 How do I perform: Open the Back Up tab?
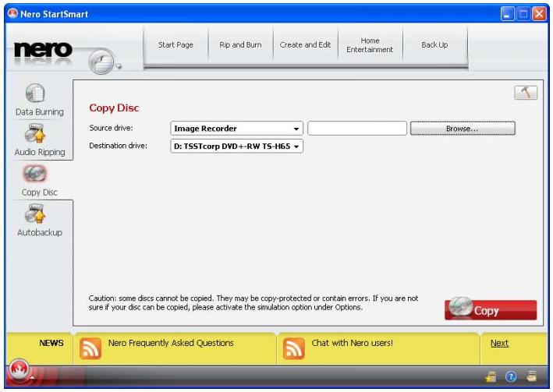click(x=434, y=44)
